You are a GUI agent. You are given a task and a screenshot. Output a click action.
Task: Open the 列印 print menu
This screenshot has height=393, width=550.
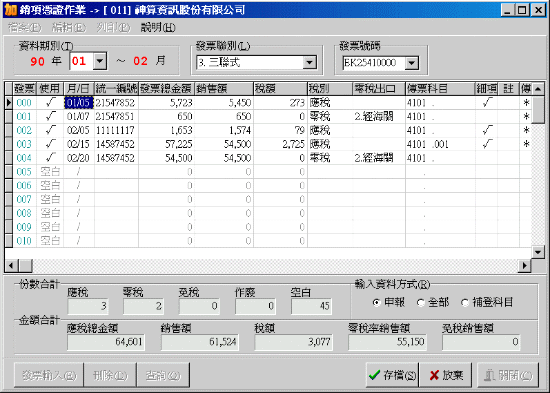(113, 27)
